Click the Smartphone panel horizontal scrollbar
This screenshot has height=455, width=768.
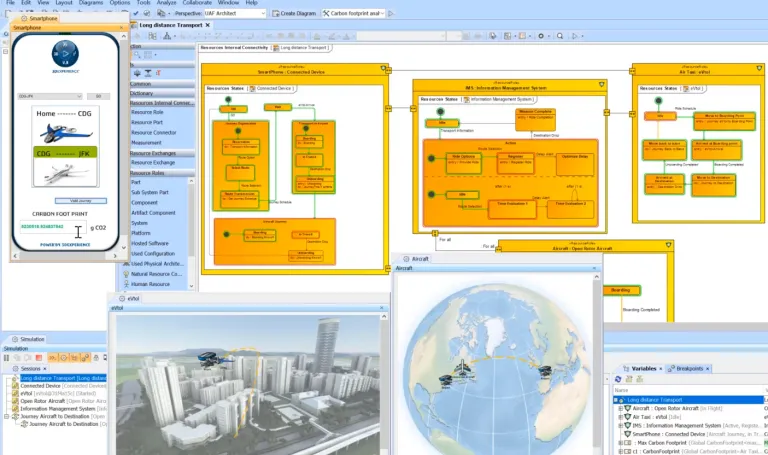pos(65,256)
